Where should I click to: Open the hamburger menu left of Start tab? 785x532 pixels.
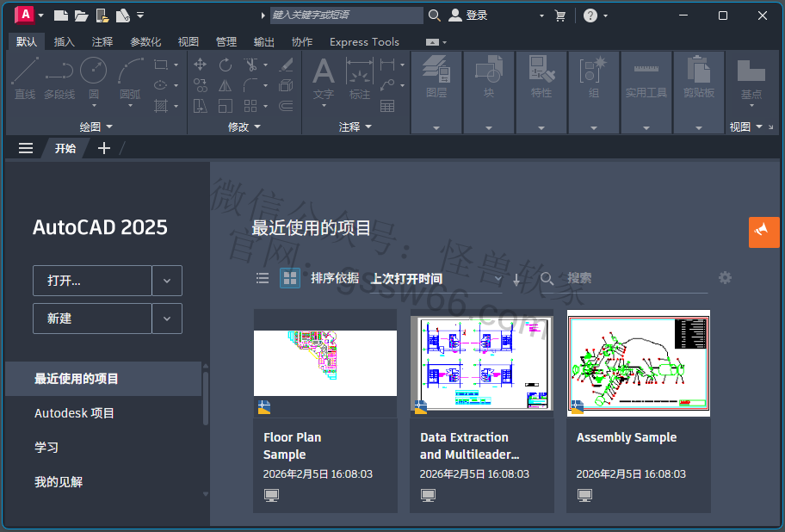tap(26, 148)
